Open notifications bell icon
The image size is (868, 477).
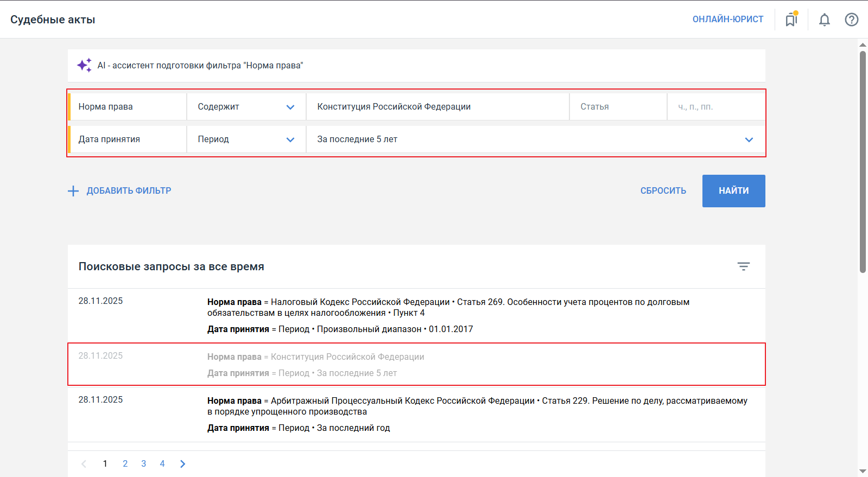click(824, 20)
